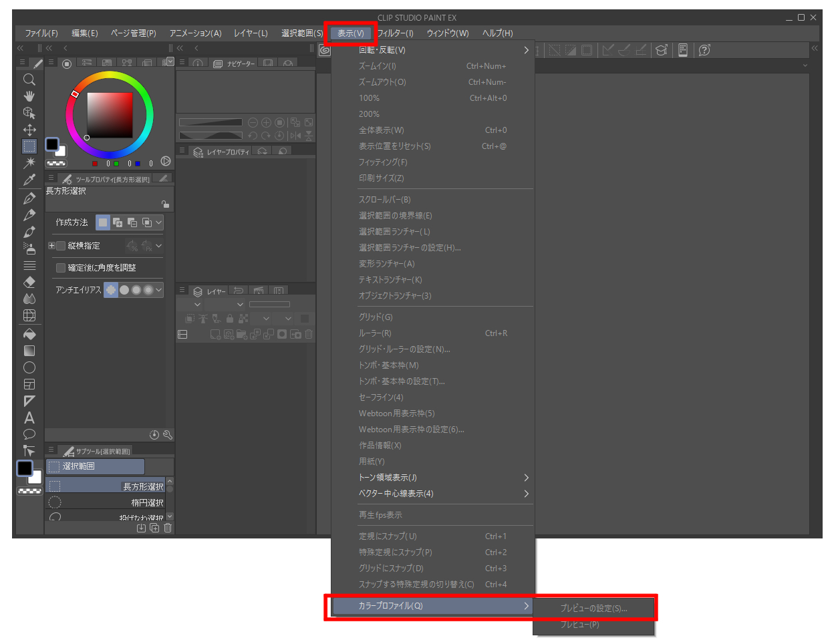
Task: Click the Clip Studio launcher icon
Action: pyautogui.click(x=325, y=50)
